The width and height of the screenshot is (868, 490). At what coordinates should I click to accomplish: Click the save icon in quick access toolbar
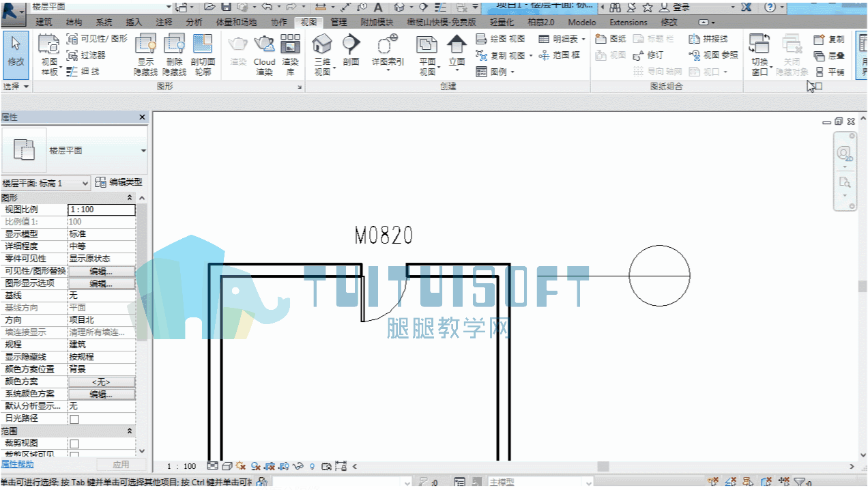[227, 7]
